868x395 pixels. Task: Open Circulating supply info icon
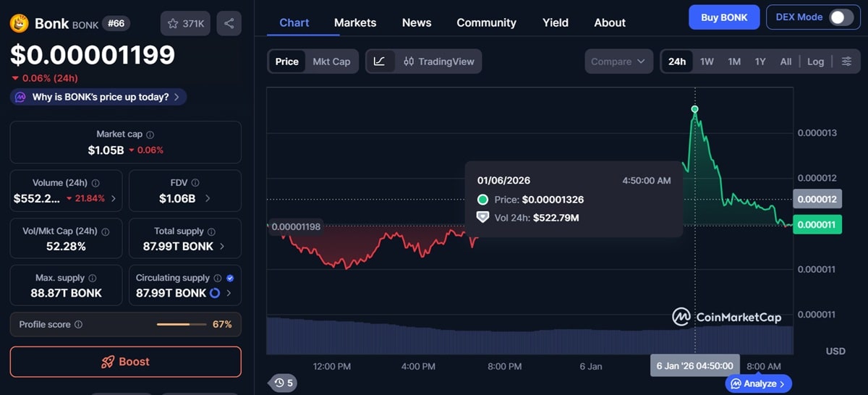coord(217,278)
